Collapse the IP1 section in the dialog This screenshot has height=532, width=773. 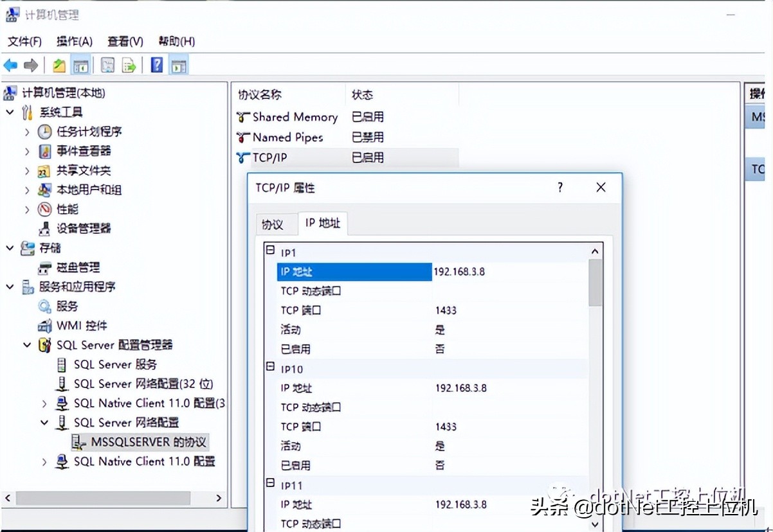coord(271,252)
